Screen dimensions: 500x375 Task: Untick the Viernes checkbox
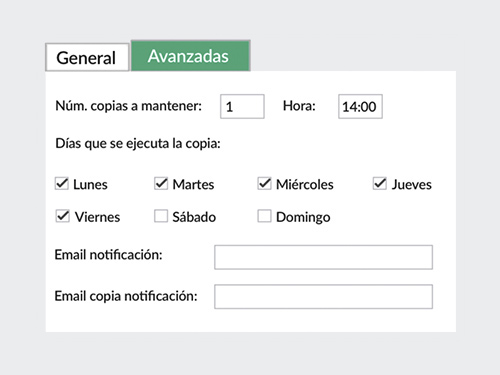[62, 216]
